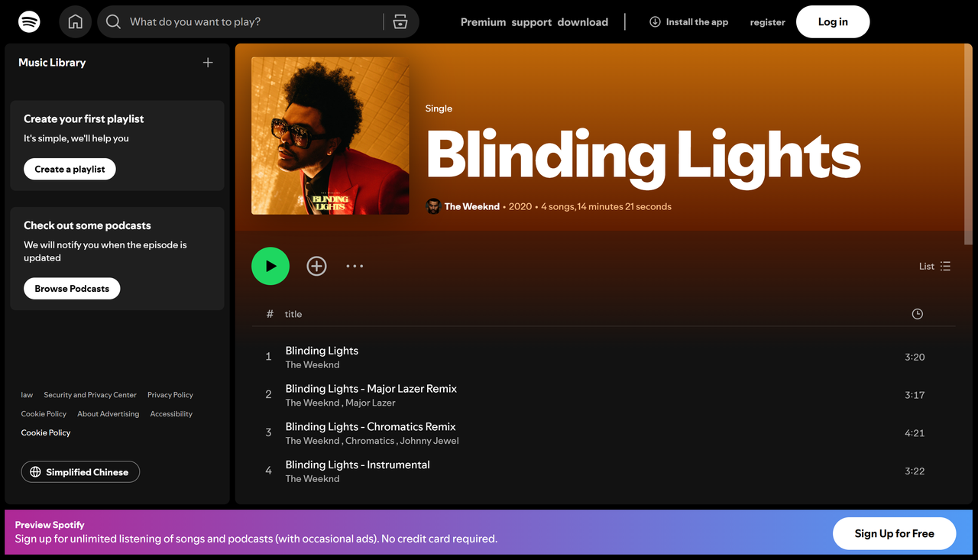This screenshot has height=560, width=978.
Task: Click the Spotify logo
Action: point(29,21)
